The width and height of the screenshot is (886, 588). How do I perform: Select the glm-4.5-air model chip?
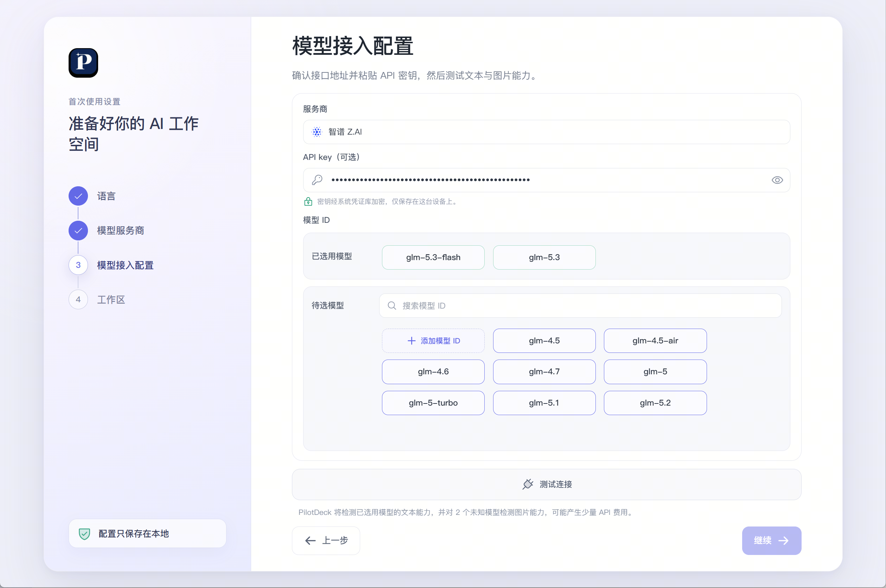655,341
